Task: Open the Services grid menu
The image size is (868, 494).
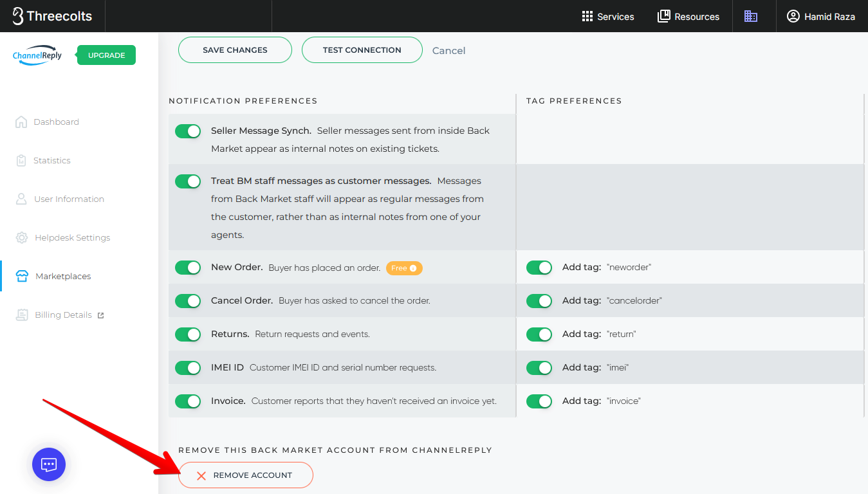Action: [608, 17]
